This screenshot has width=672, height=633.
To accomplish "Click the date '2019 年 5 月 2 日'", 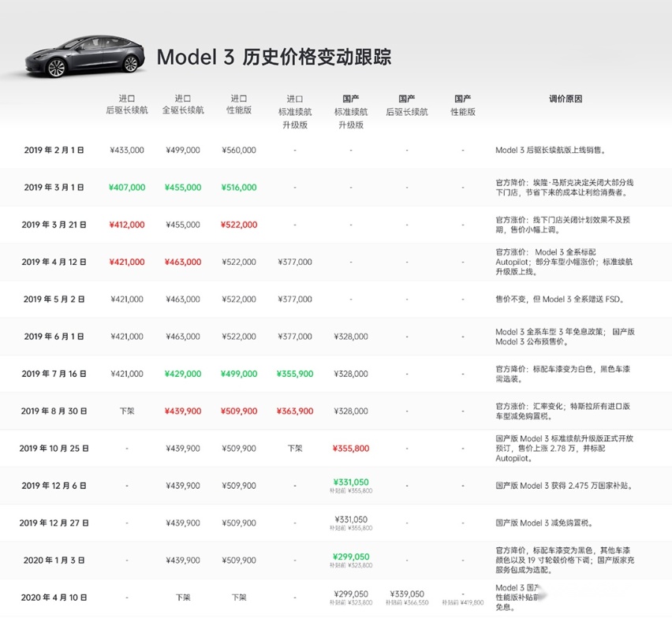I will (x=54, y=300).
